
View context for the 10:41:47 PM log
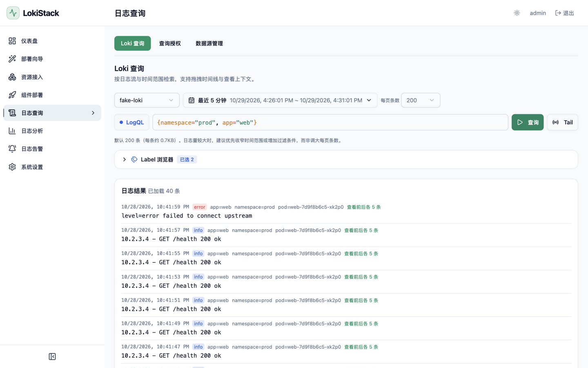pyautogui.click(x=361, y=347)
